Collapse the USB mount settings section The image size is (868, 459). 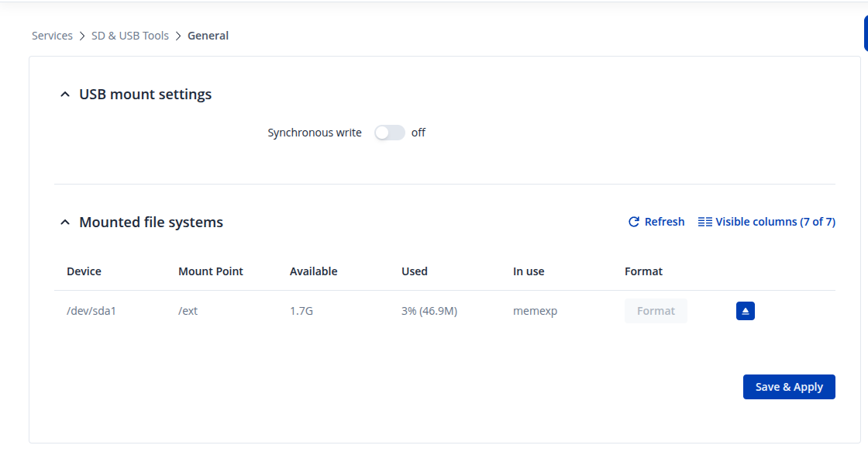point(65,95)
